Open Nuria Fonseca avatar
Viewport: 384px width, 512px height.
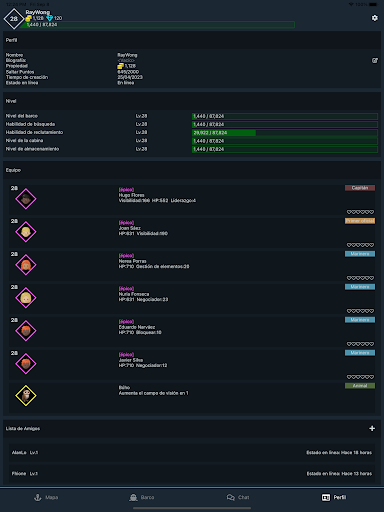tap(26, 298)
